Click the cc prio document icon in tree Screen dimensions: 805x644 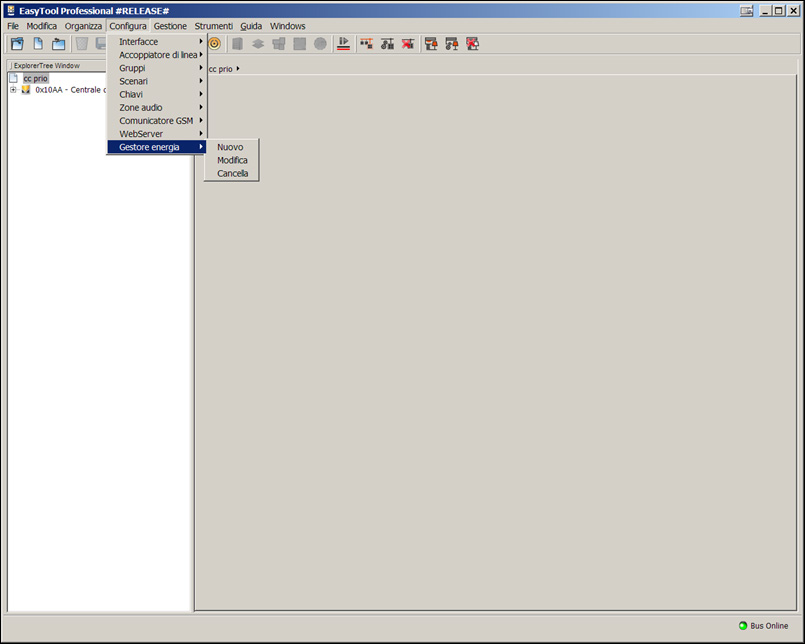[13, 78]
